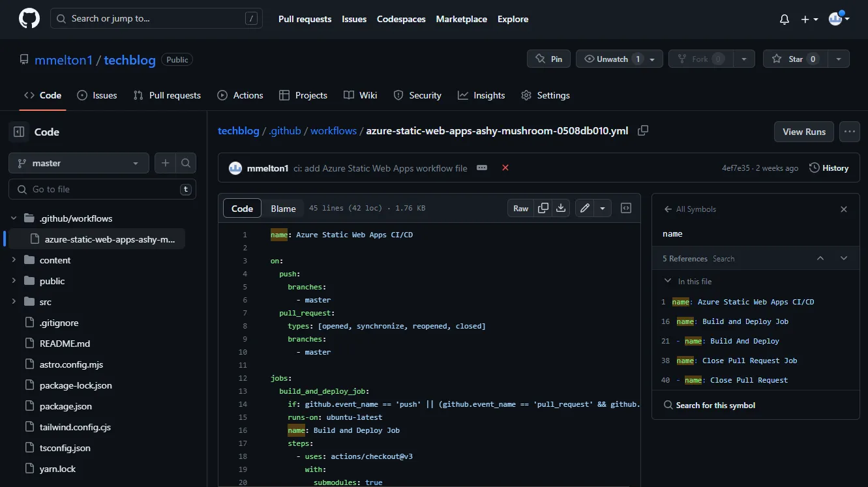This screenshot has width=868, height=487.
Task: Select the Settings tab
Action: 546,95
